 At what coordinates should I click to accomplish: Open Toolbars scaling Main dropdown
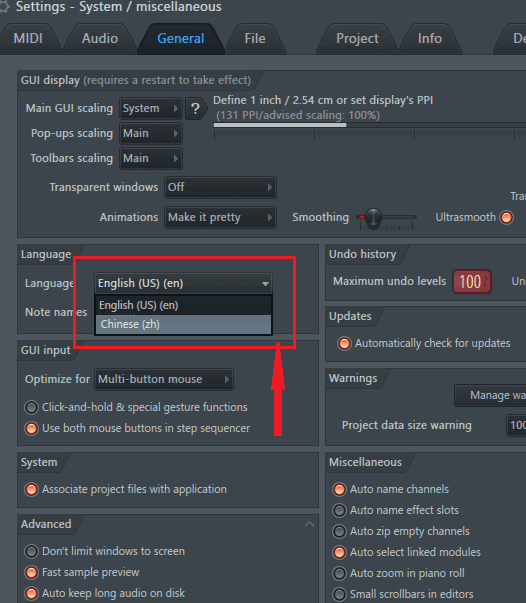(151, 158)
